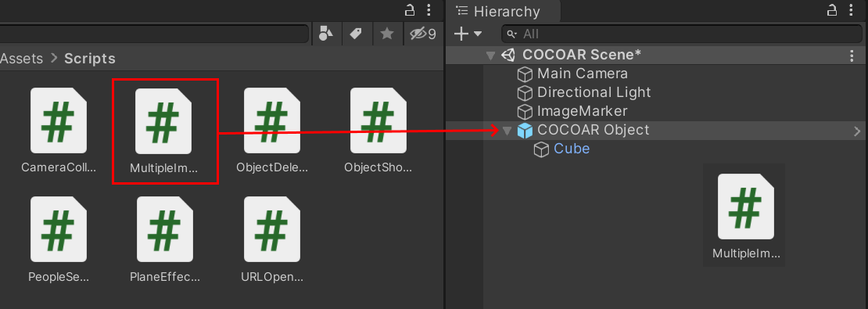Image resolution: width=868 pixels, height=309 pixels.
Task: Toggle favorites star in Project panel
Action: [x=387, y=34]
